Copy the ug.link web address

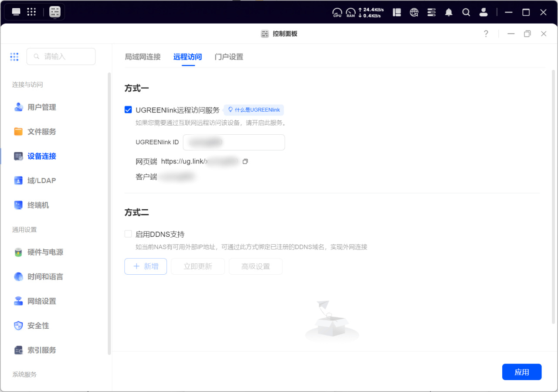[x=245, y=161]
